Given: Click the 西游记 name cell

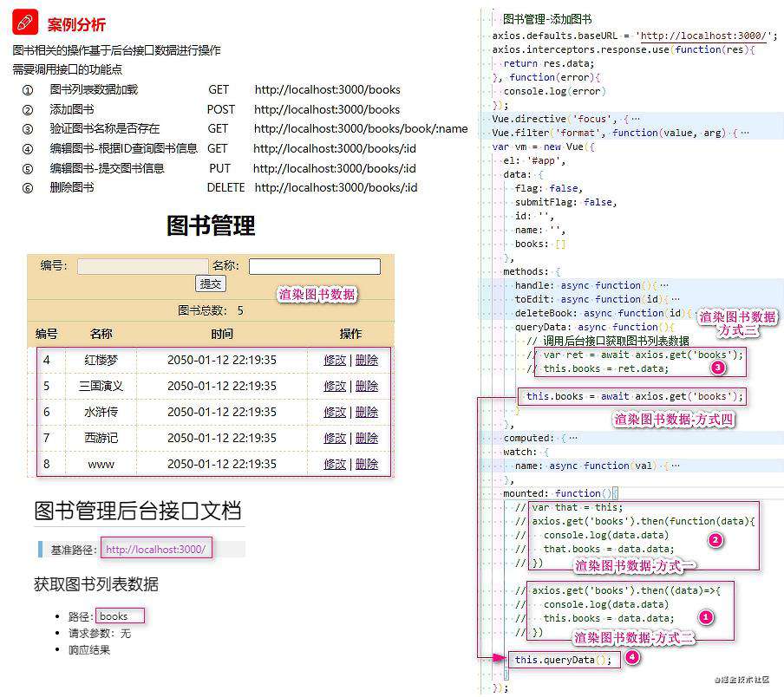Looking at the screenshot, I should [x=101, y=438].
